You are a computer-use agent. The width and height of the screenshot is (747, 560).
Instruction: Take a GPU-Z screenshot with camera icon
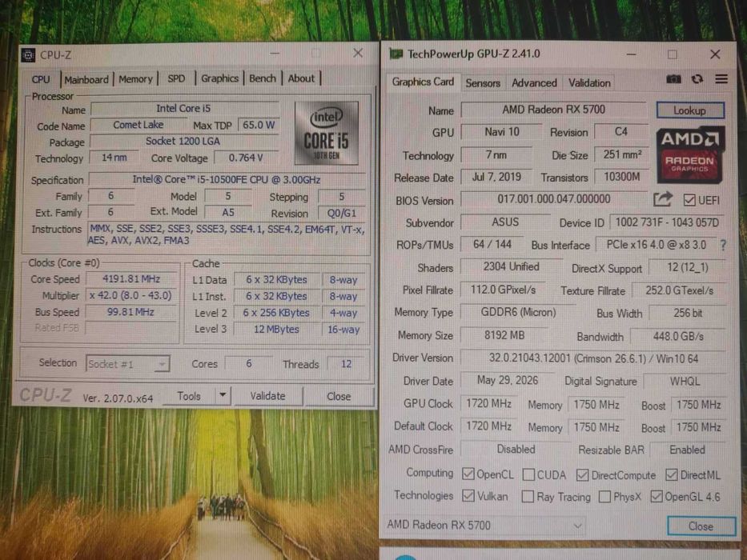tap(673, 79)
